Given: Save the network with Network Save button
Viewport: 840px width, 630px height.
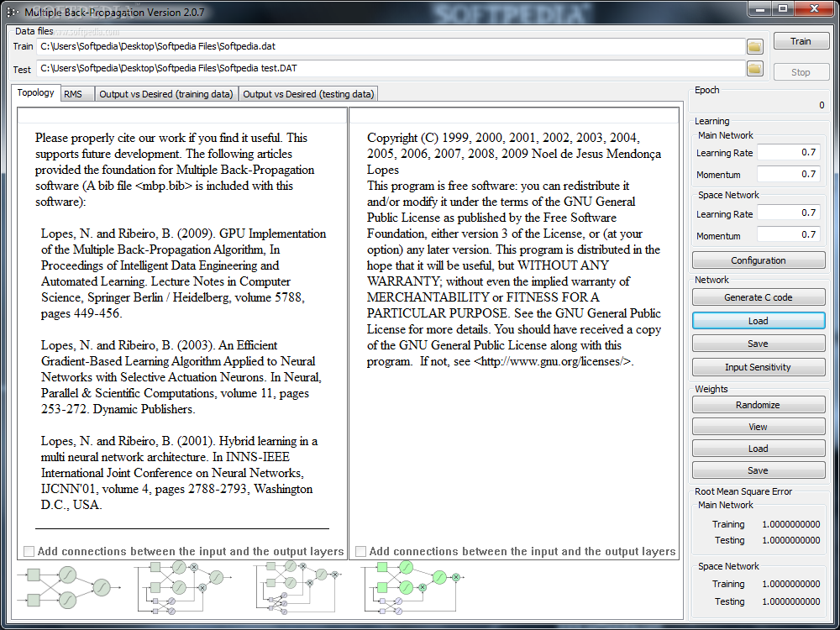Looking at the screenshot, I should point(759,344).
